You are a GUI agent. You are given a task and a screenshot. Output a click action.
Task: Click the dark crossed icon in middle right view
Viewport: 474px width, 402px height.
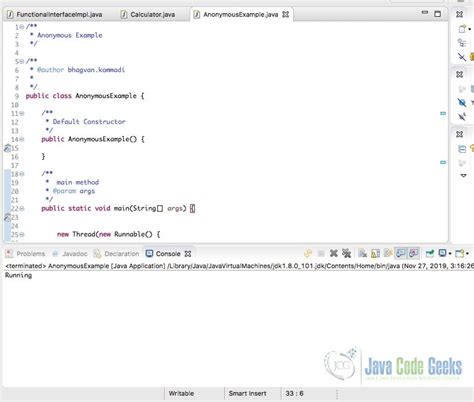click(x=462, y=117)
